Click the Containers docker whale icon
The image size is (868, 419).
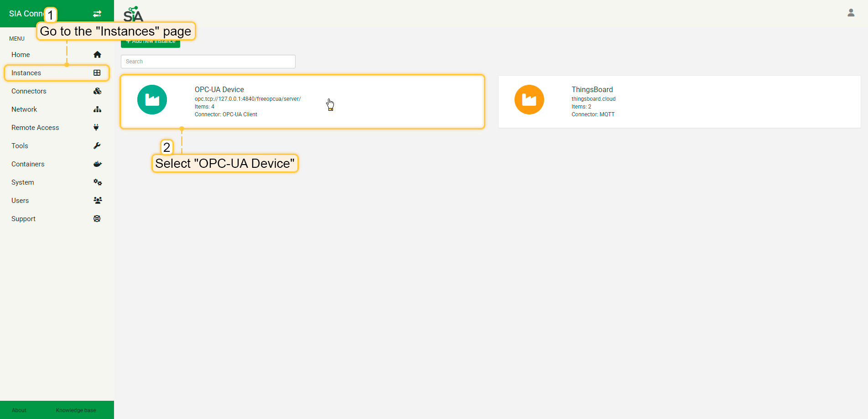pos(97,164)
